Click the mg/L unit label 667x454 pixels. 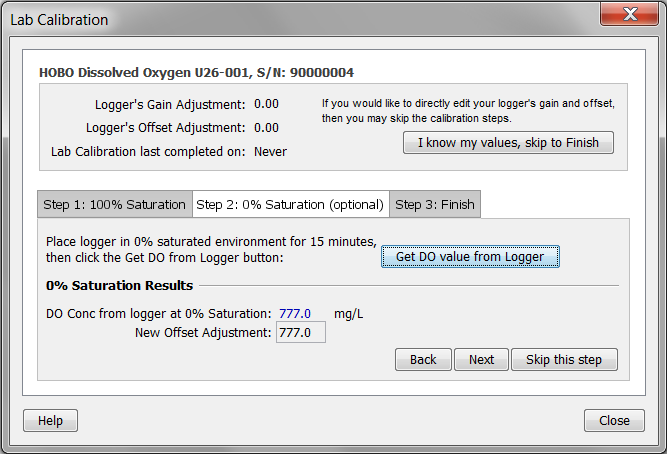click(x=348, y=313)
